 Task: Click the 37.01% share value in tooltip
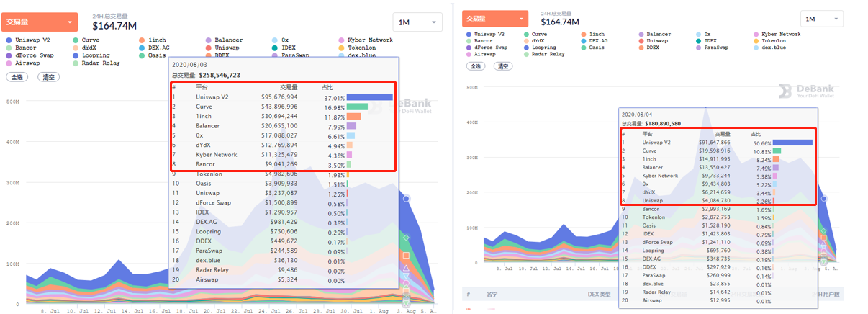pos(333,97)
